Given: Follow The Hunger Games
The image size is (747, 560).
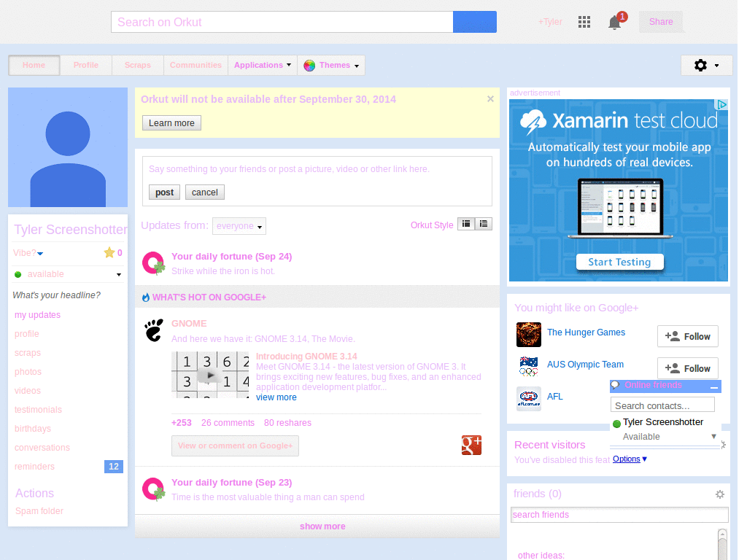Looking at the screenshot, I should point(687,337).
